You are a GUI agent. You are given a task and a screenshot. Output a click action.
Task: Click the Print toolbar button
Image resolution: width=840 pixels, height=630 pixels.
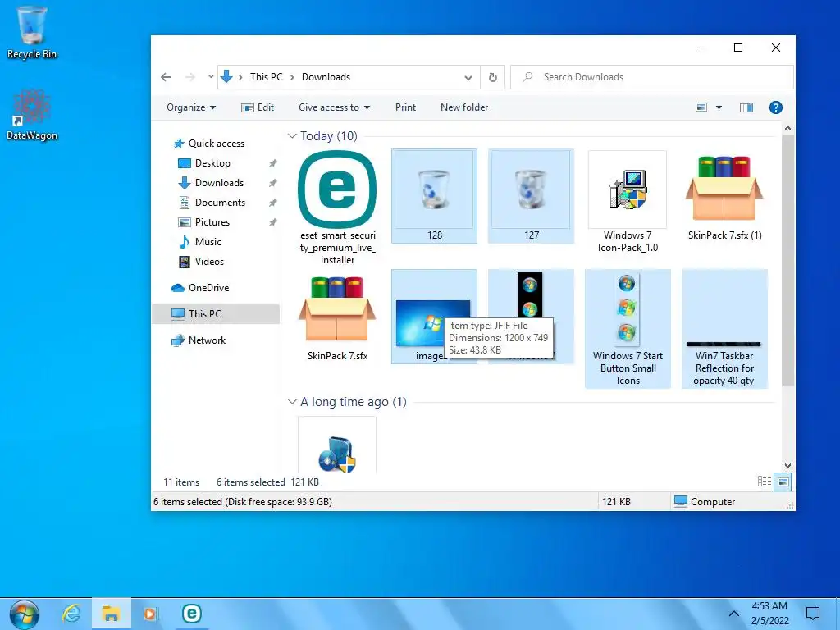(x=405, y=107)
